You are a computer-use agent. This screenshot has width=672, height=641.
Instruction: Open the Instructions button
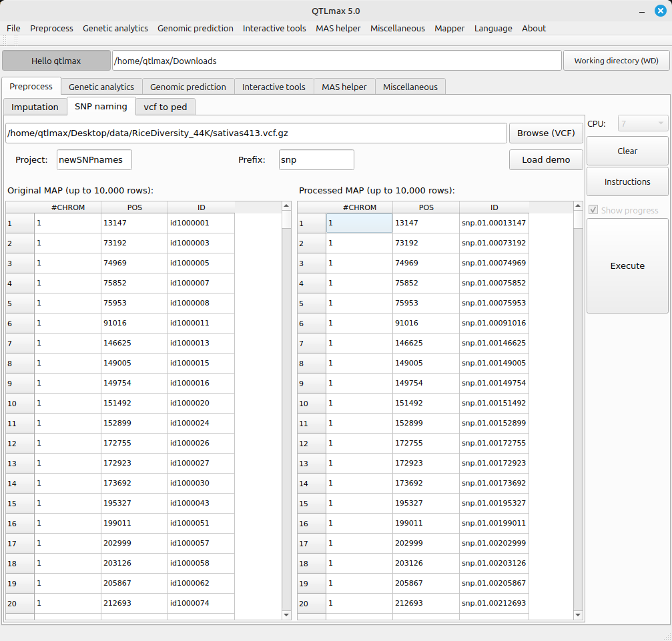pyautogui.click(x=627, y=181)
